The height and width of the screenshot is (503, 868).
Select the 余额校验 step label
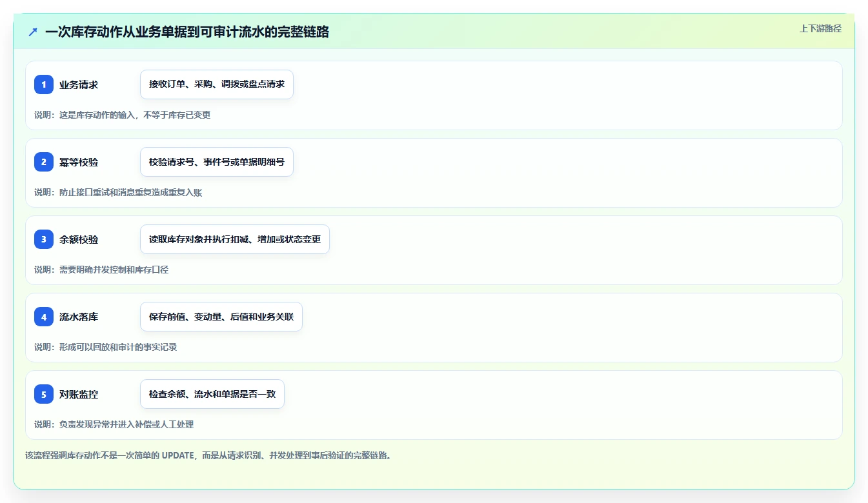[x=79, y=239]
